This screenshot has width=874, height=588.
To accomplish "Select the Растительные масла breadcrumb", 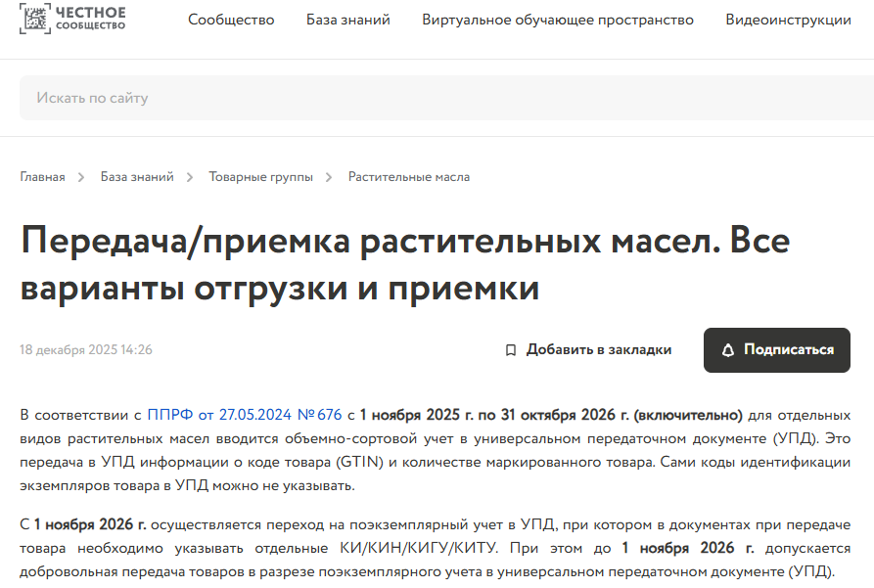I will click(x=409, y=177).
